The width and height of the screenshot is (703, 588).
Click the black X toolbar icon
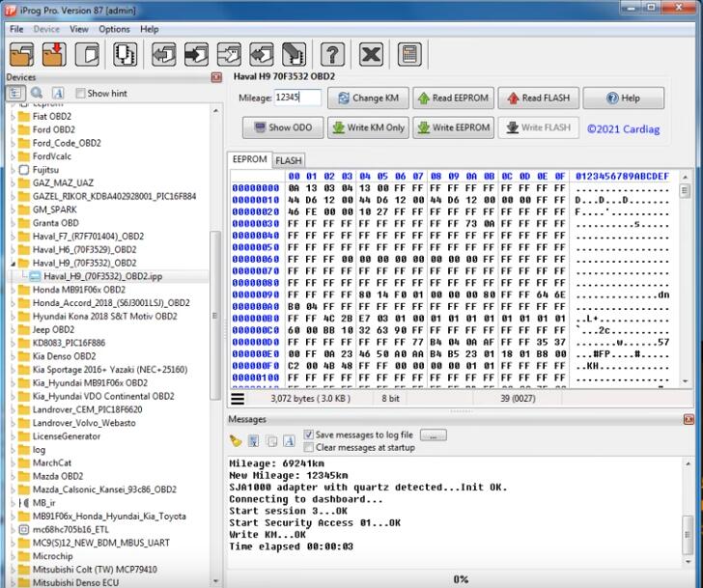click(371, 55)
